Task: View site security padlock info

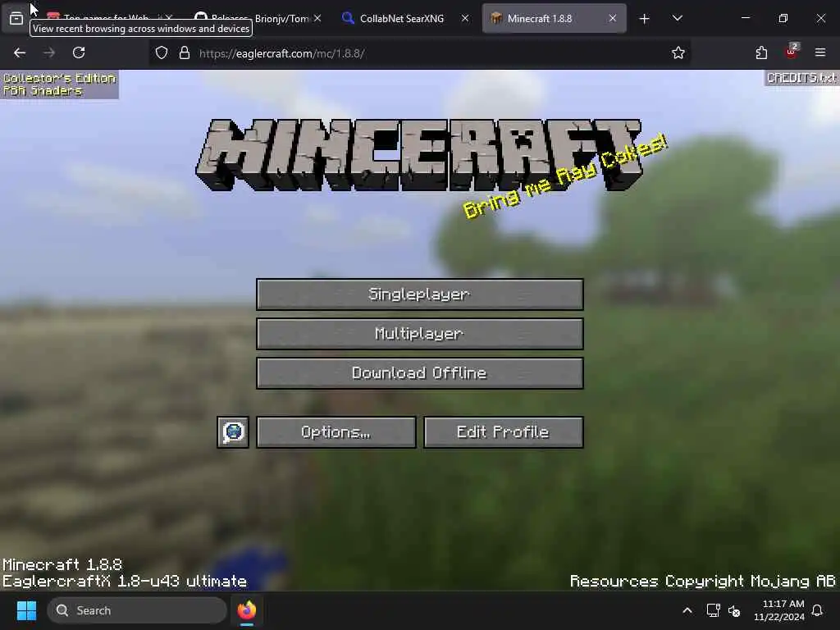Action: (x=185, y=53)
